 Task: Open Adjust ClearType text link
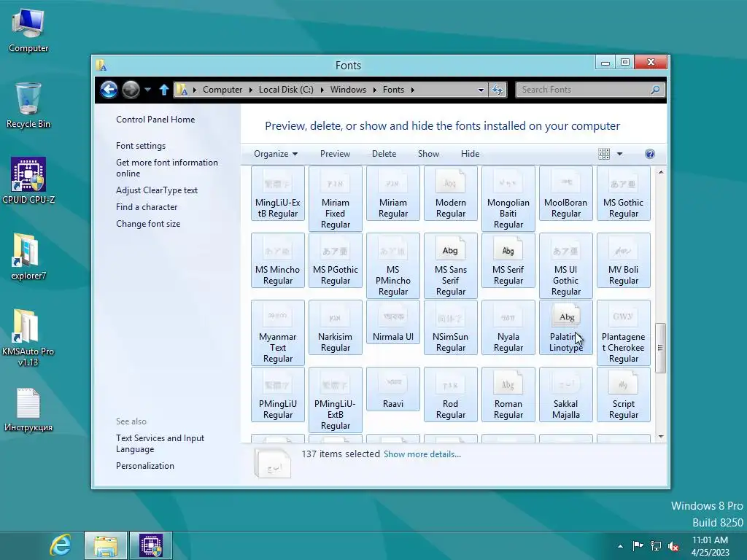pyautogui.click(x=156, y=190)
